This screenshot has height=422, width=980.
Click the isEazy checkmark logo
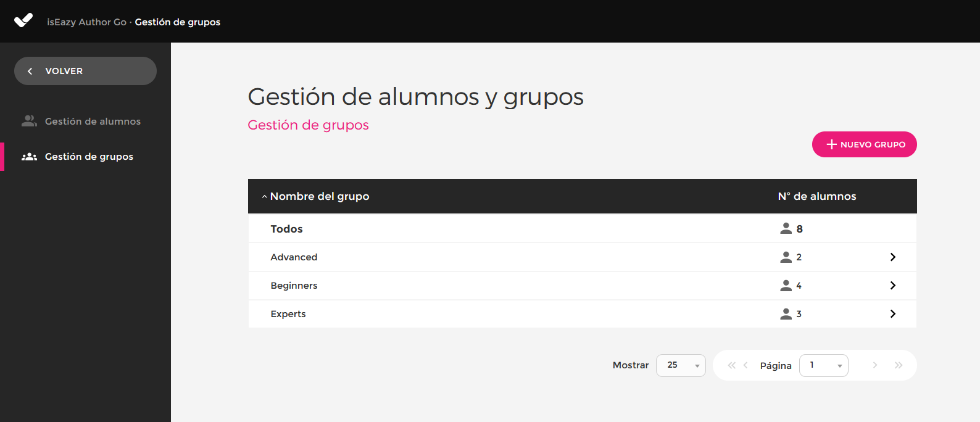click(x=23, y=21)
